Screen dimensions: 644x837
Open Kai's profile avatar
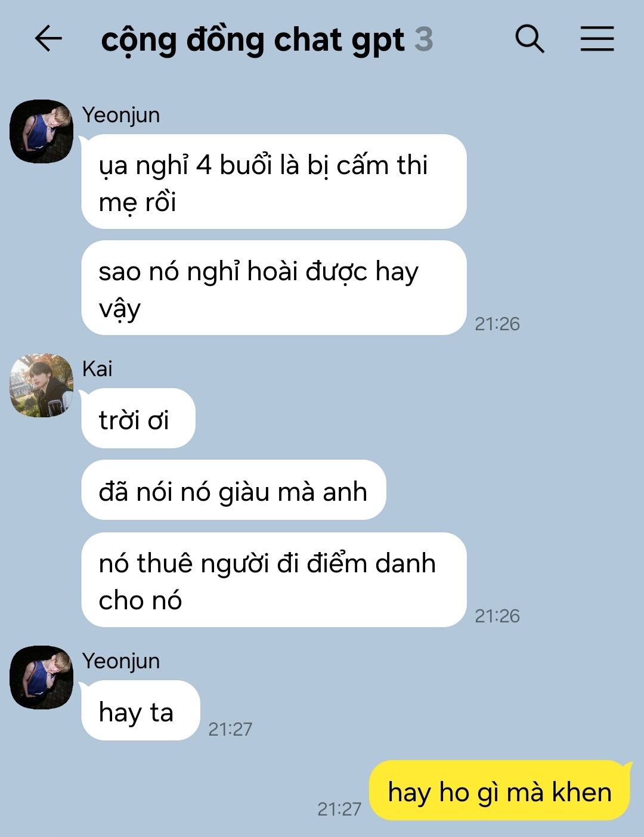pos(41,385)
